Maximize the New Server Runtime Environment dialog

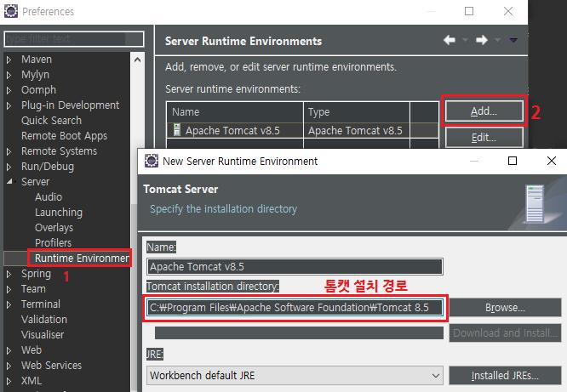point(513,161)
